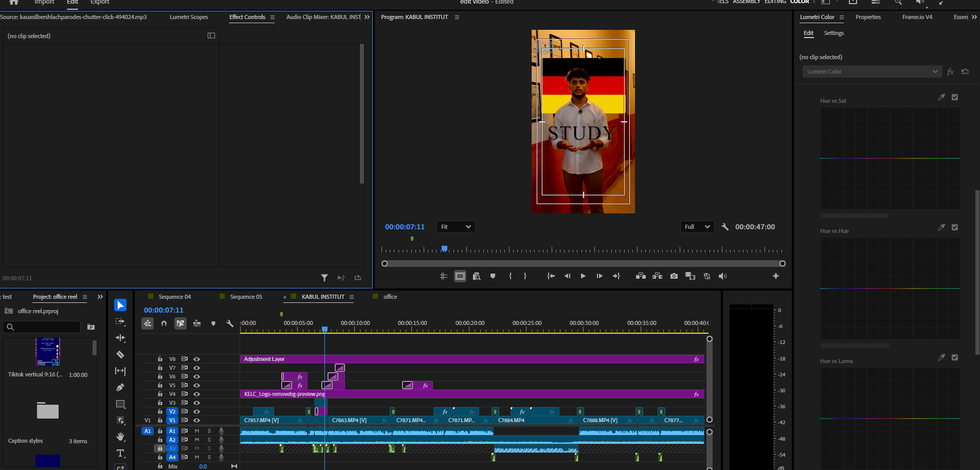980x470 pixels.
Task: Click the Extract button in Program monitor
Action: coord(657,276)
